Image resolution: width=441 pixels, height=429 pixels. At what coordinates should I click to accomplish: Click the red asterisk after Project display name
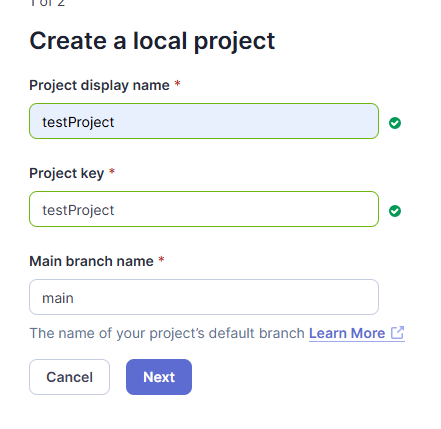178,83
